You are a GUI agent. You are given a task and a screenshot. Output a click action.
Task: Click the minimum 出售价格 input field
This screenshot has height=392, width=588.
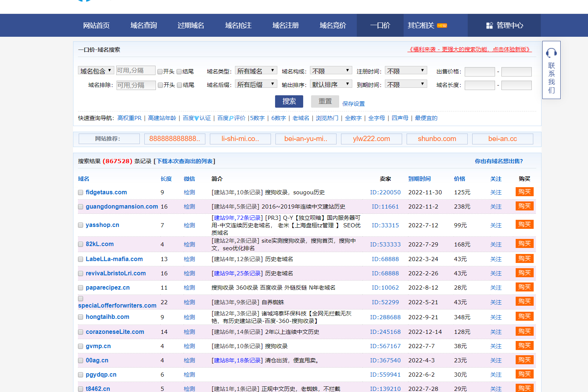click(480, 72)
